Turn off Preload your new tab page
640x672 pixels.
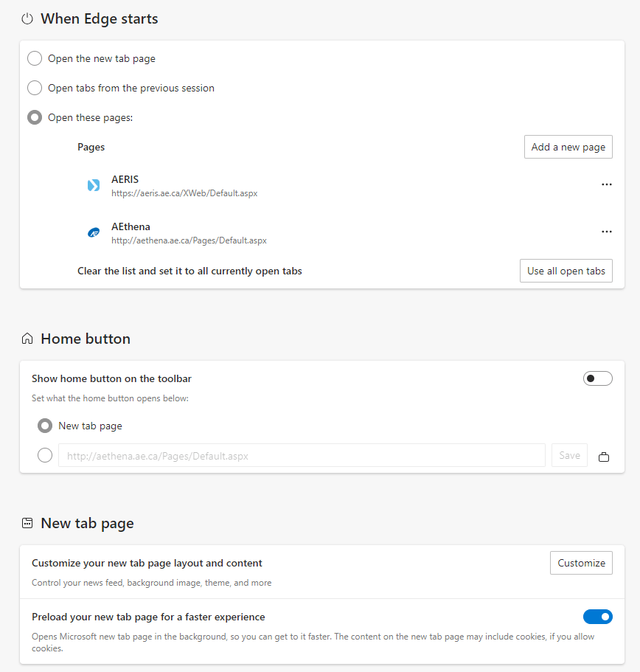[x=597, y=617]
